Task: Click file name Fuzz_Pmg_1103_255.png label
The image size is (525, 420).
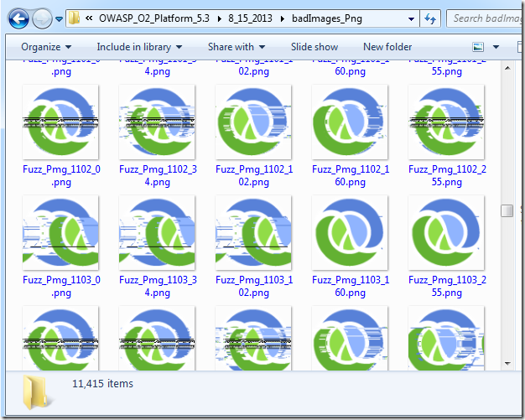Action: [447, 286]
